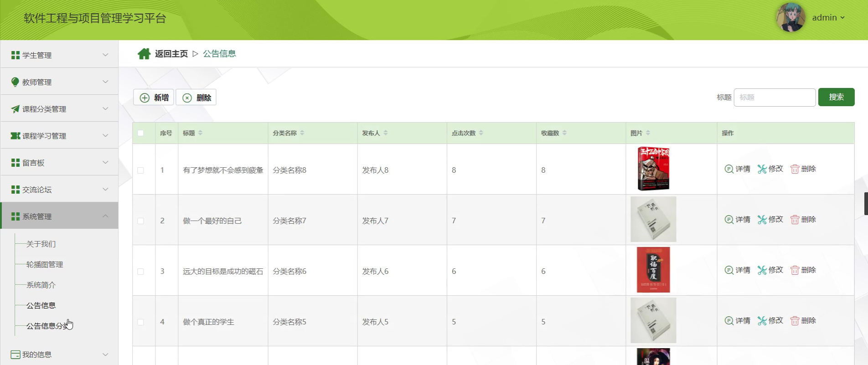Image resolution: width=868 pixels, height=365 pixels.
Task: Click the 学生管理 grid icon
Action: pos(15,55)
